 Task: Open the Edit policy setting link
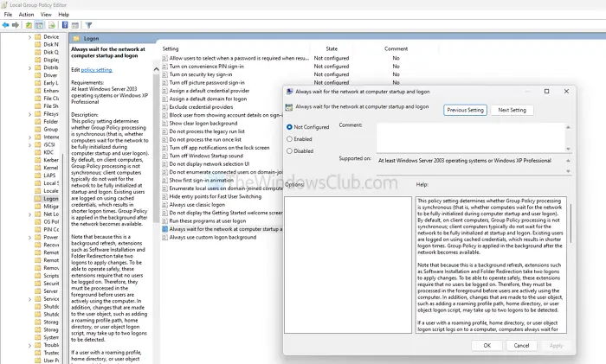coord(97,70)
